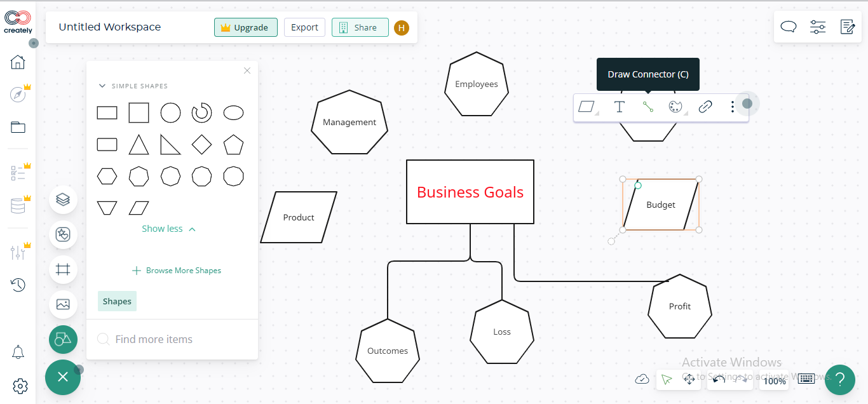This screenshot has width=868, height=404.
Task: Open the folders icon in left sidebar
Action: (x=18, y=127)
